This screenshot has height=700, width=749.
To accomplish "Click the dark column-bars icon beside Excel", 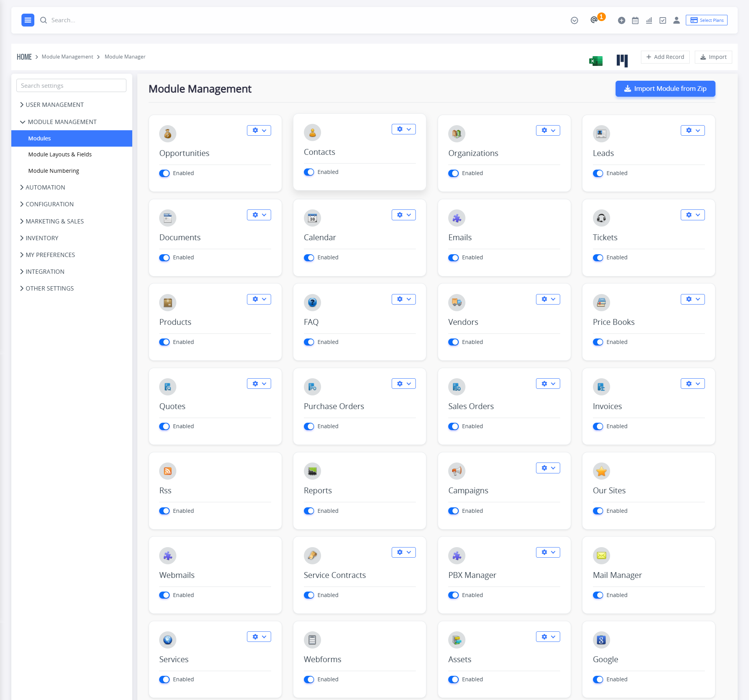I will pos(622,61).
